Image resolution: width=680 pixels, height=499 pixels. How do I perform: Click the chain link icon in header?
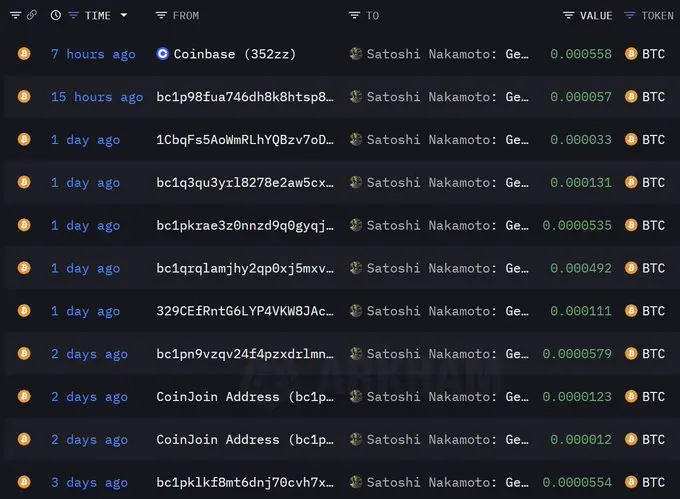click(x=32, y=16)
